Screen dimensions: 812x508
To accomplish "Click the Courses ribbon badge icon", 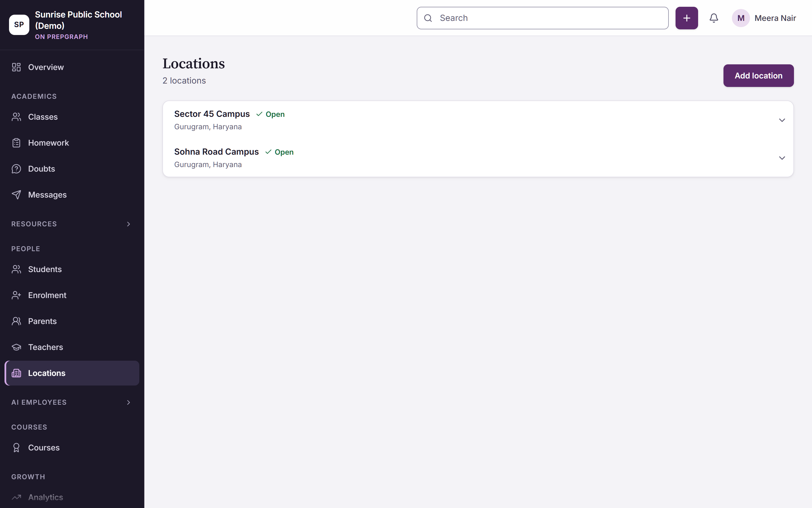I will pyautogui.click(x=16, y=448).
